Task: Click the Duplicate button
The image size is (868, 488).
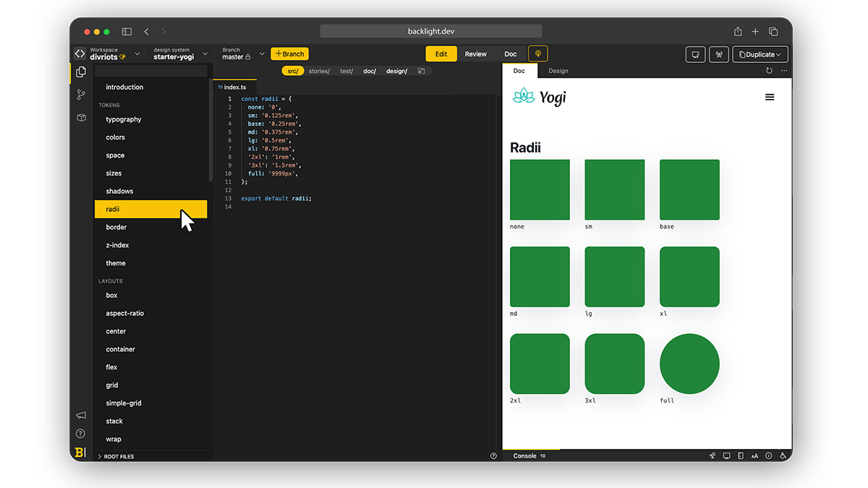Action: point(759,54)
